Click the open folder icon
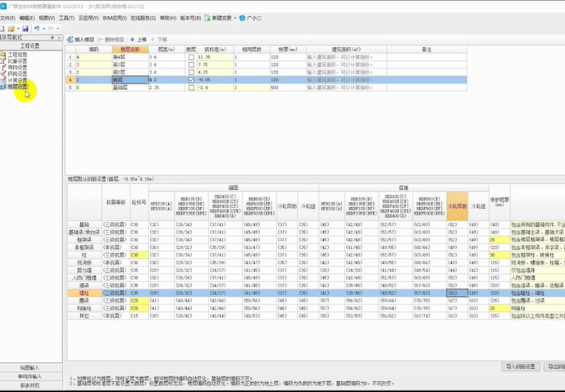Viewport: 565px width, 392px height. [x=13, y=28]
